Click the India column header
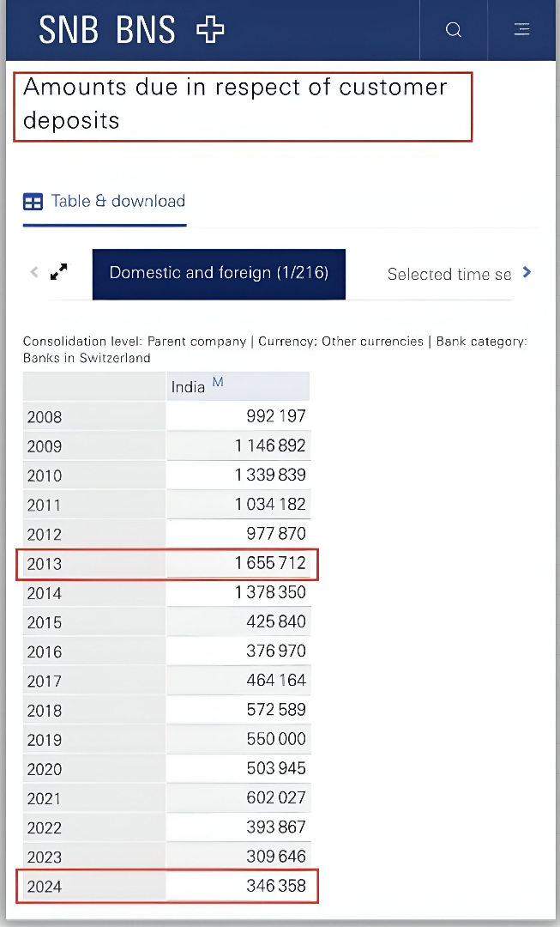Viewport: 560px width, 927px height. pyautogui.click(x=188, y=387)
